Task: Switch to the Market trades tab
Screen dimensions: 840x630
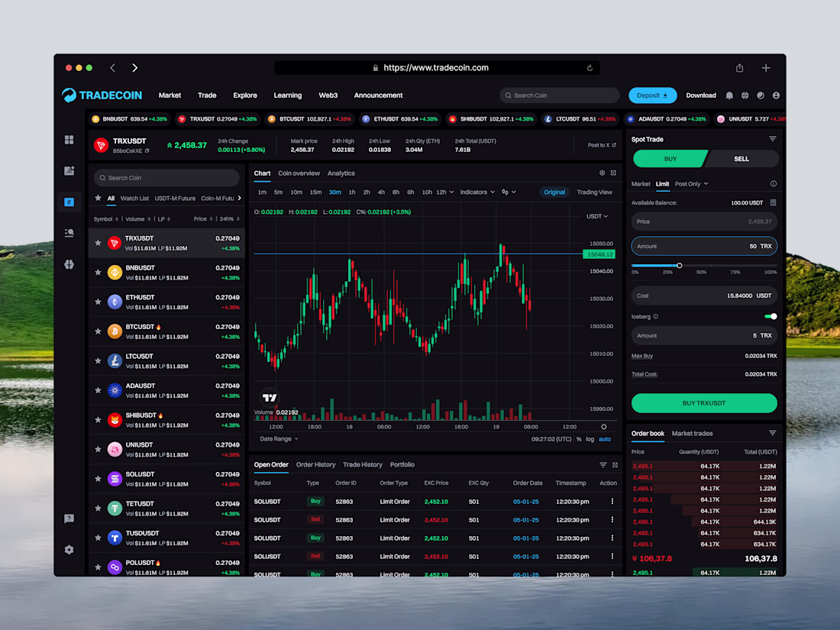Action: [x=692, y=434]
